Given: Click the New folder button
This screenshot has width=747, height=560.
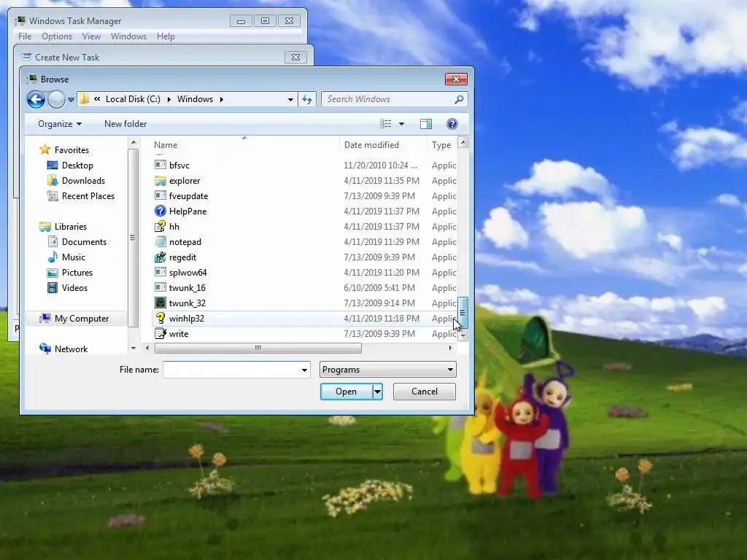Looking at the screenshot, I should 125,124.
